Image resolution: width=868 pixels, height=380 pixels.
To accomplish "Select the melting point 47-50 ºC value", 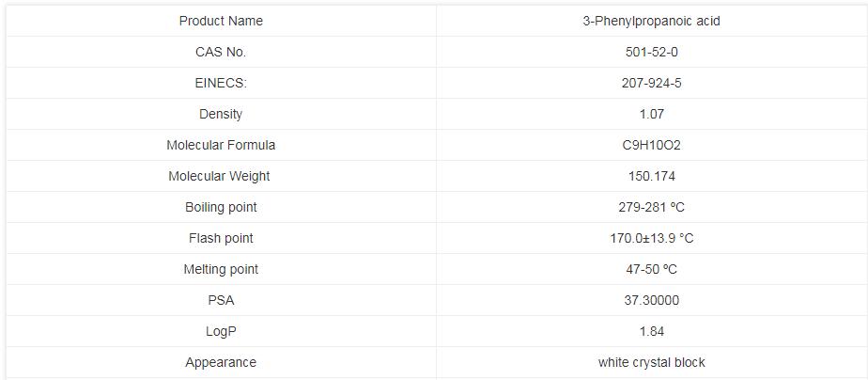I will click(x=651, y=269).
